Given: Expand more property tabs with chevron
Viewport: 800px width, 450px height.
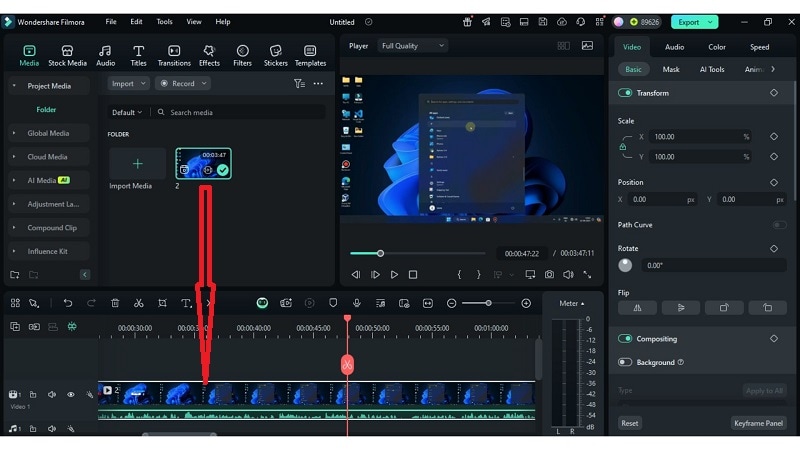Looking at the screenshot, I should (x=773, y=69).
